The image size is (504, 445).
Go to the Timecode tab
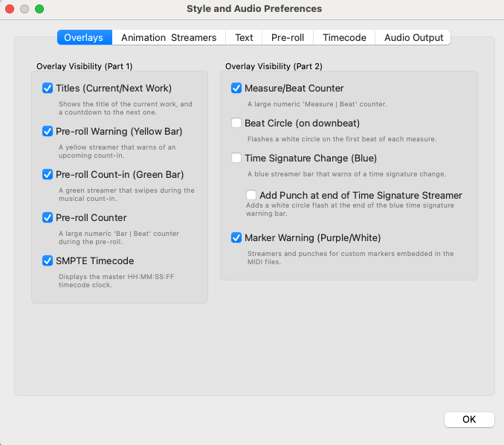344,37
